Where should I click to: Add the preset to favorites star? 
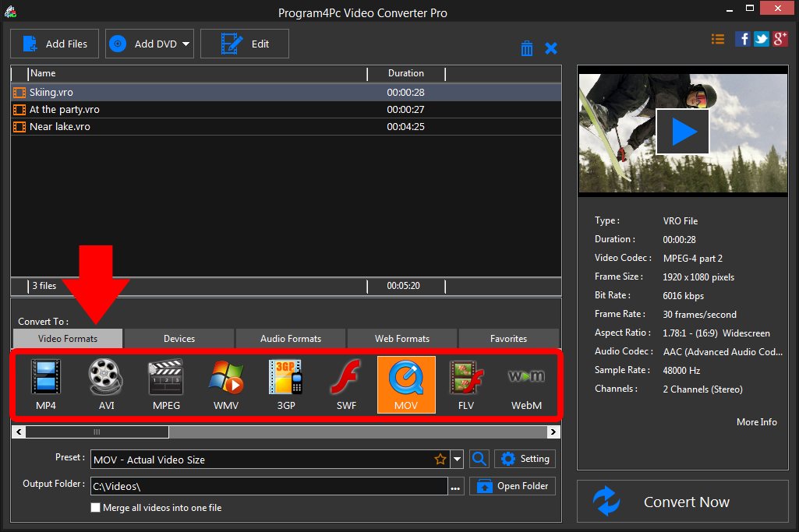point(440,460)
